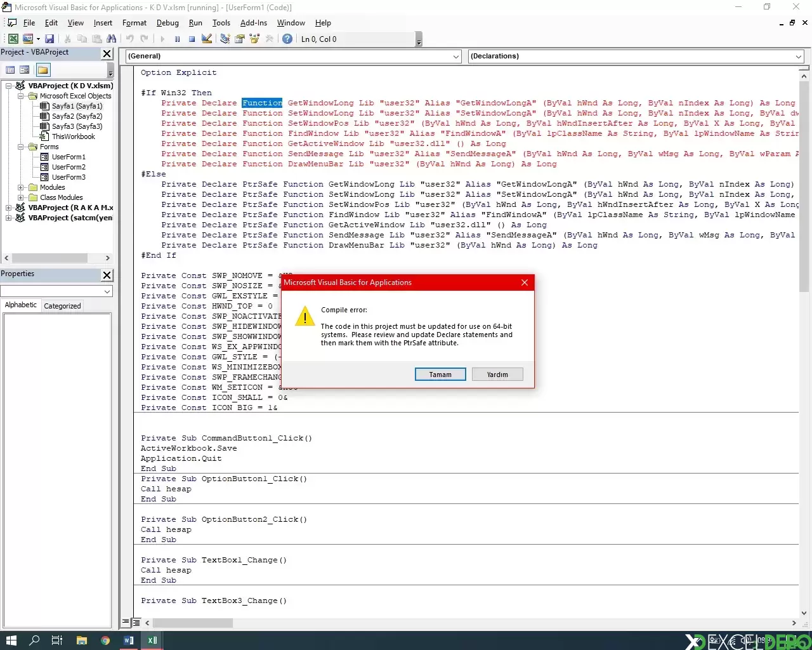Select UserForm2 in project tree
Screen dimensions: 812x650
(69, 167)
